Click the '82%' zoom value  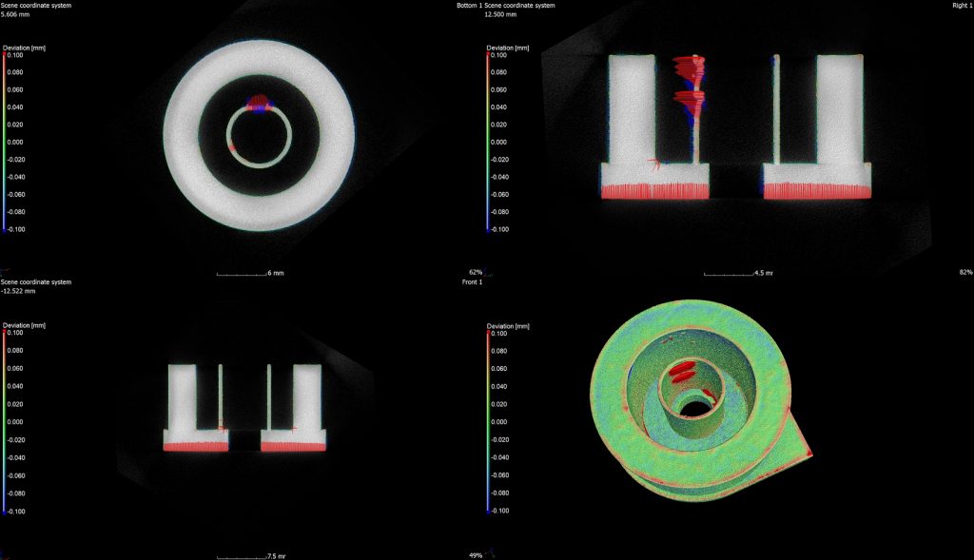click(x=966, y=273)
